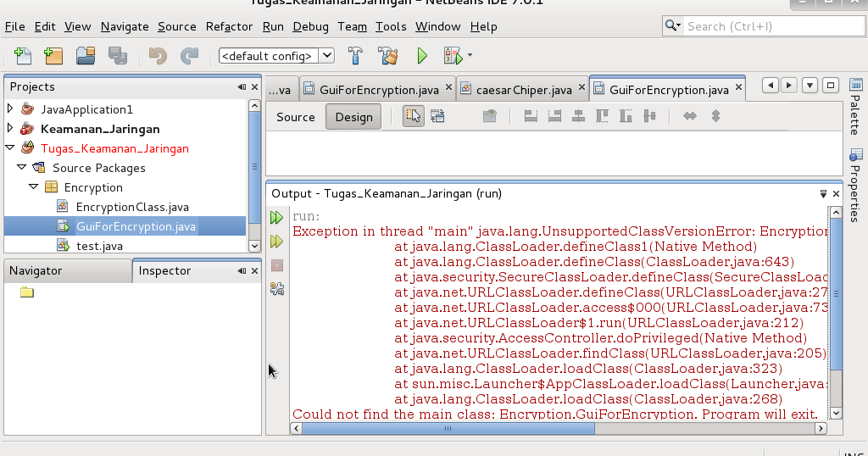The image size is (868, 456).
Task: Switch to the caesarChiper.java tab
Action: coord(524,90)
